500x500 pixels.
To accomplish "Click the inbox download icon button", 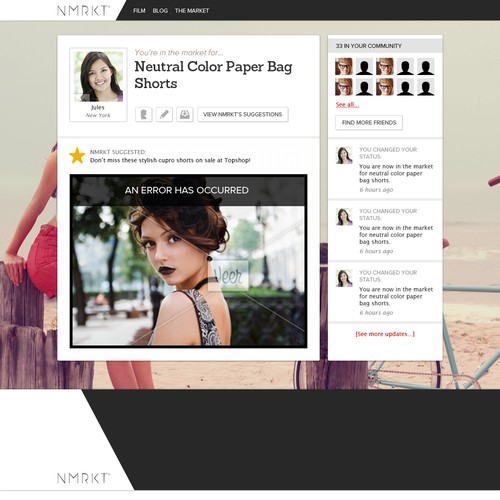I will (x=185, y=114).
